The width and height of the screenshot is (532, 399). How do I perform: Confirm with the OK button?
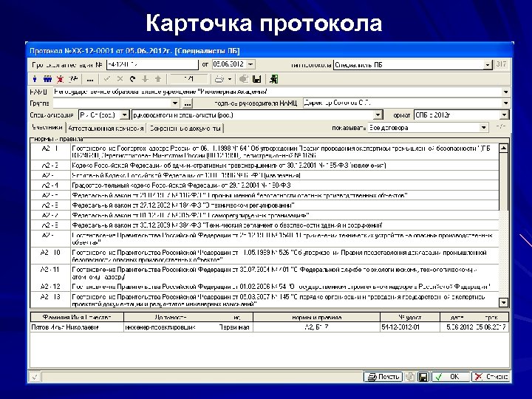[450, 377]
